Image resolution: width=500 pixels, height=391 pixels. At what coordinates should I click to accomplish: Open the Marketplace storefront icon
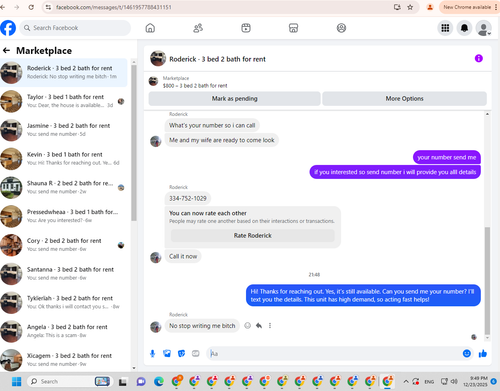293,28
